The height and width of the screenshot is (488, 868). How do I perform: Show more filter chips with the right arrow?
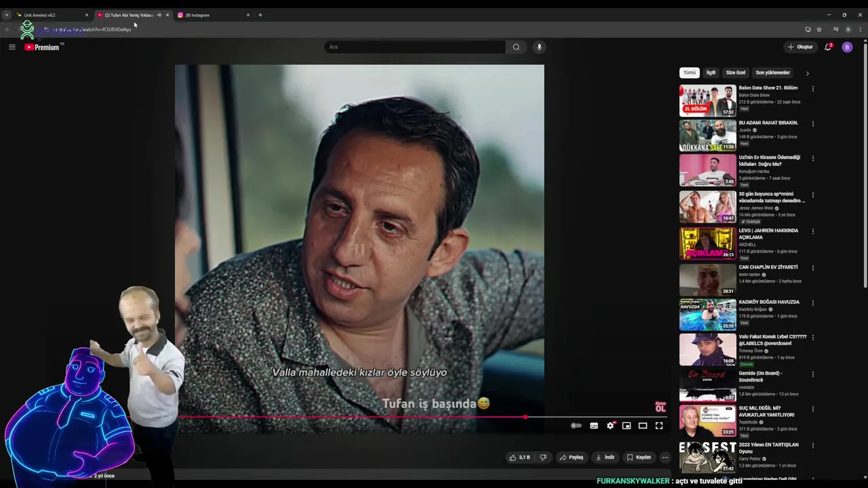(807, 73)
